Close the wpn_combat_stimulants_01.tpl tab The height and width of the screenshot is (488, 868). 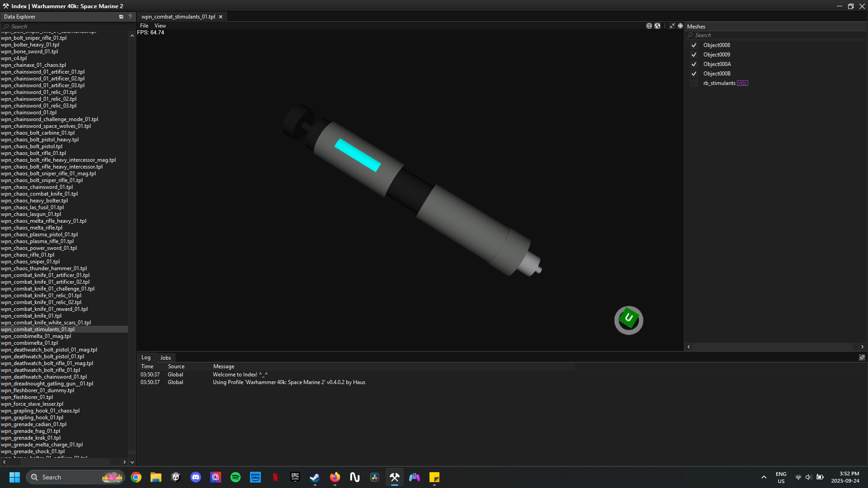tap(221, 17)
